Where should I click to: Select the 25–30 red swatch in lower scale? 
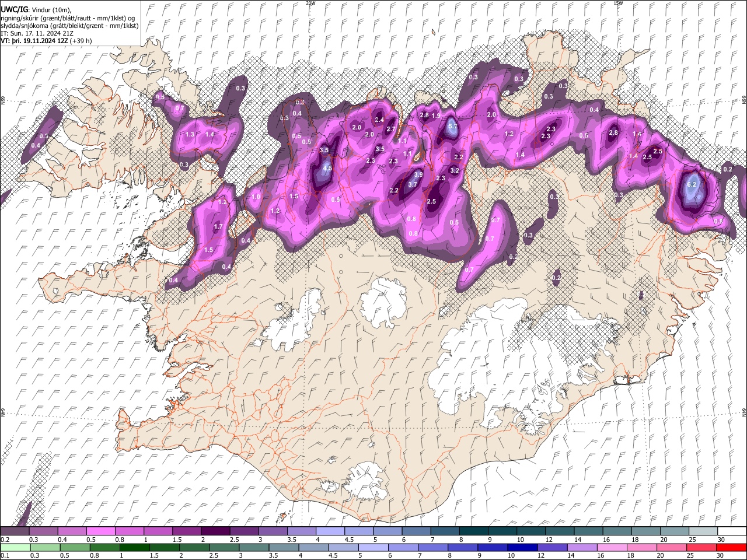(701, 547)
